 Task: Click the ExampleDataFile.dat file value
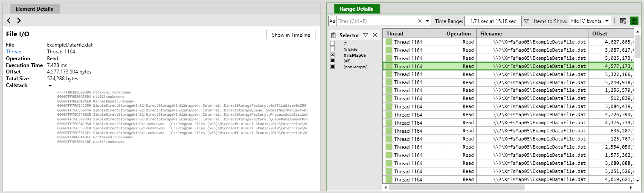69,45
